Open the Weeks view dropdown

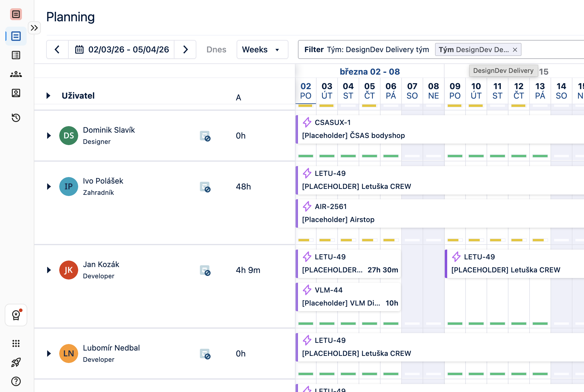click(x=262, y=49)
